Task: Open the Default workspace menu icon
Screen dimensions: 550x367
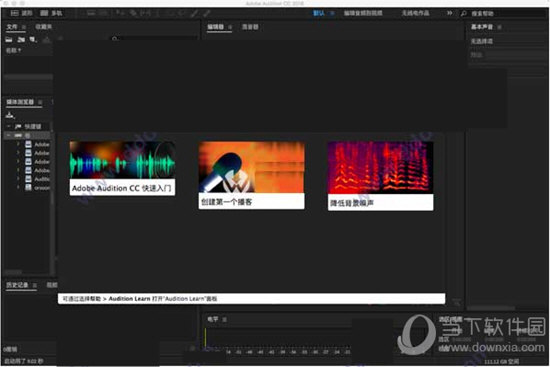Action: click(332, 13)
